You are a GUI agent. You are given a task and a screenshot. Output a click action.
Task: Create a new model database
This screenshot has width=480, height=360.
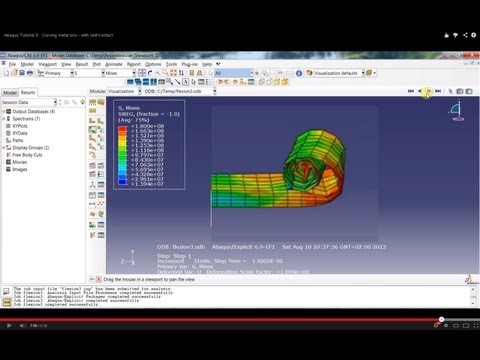(x=6, y=73)
